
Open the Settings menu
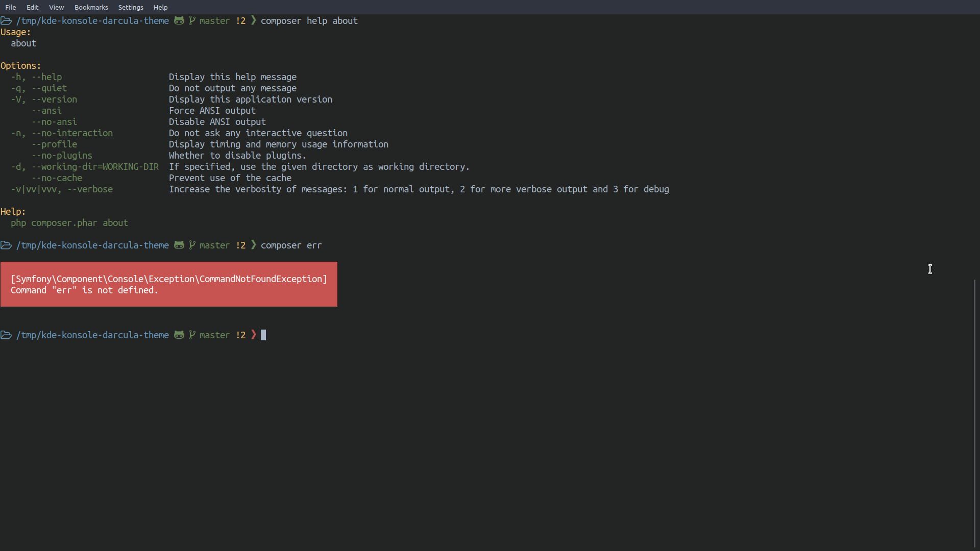coord(131,7)
